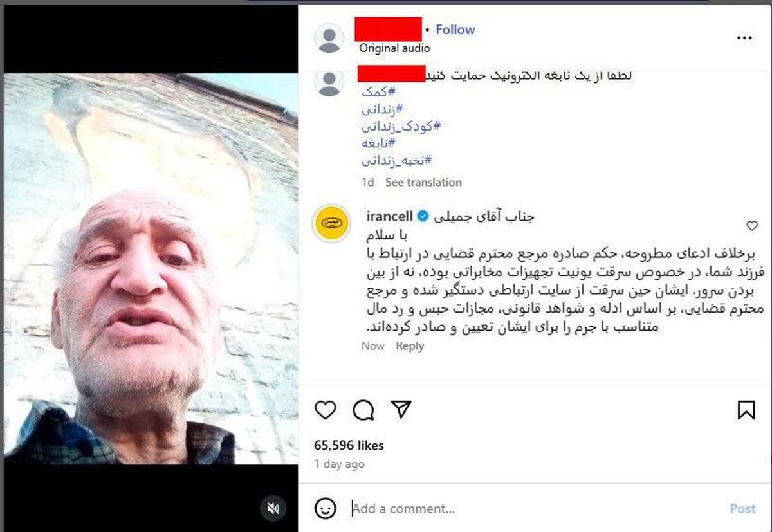Like the irancell comment heart

pos(751,226)
